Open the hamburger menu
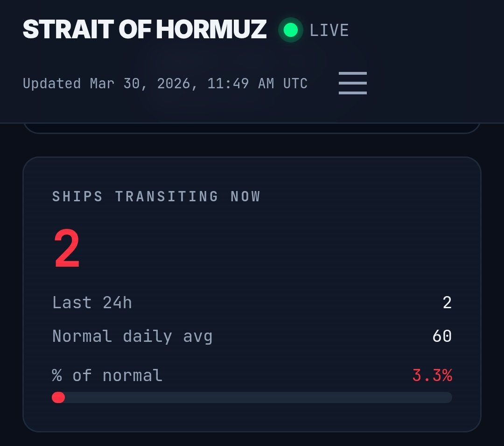This screenshot has height=446, width=504. [x=352, y=83]
